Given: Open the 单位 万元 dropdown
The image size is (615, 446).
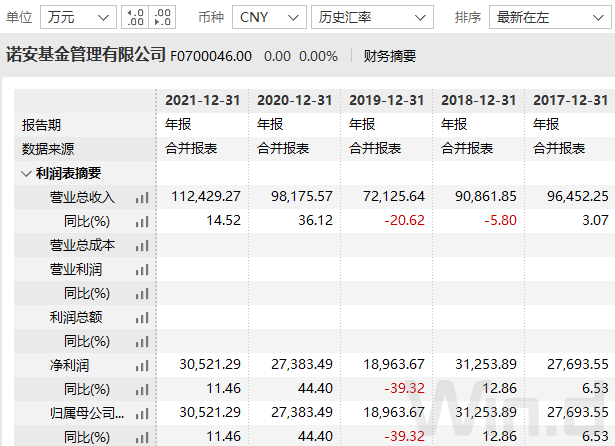Looking at the screenshot, I should (x=78, y=17).
